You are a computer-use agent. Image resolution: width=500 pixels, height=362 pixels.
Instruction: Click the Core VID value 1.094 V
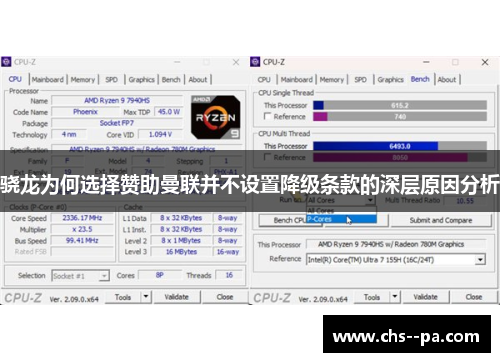click(160, 134)
